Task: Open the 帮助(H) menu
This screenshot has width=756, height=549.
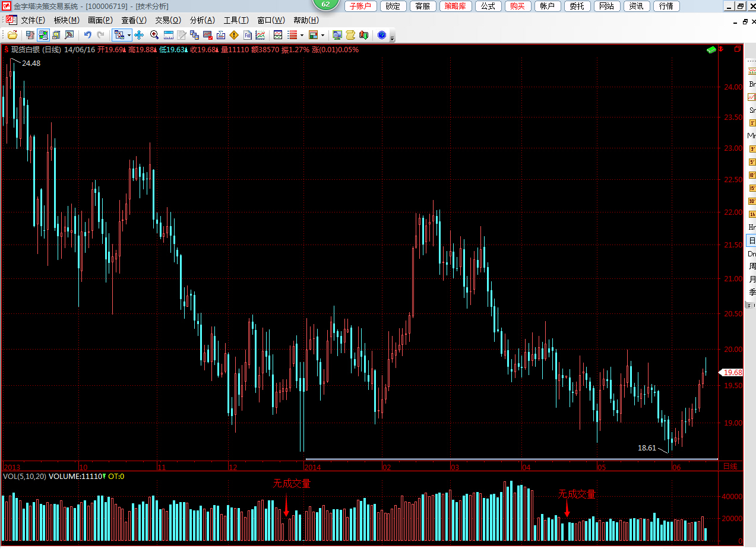Action: [x=306, y=20]
